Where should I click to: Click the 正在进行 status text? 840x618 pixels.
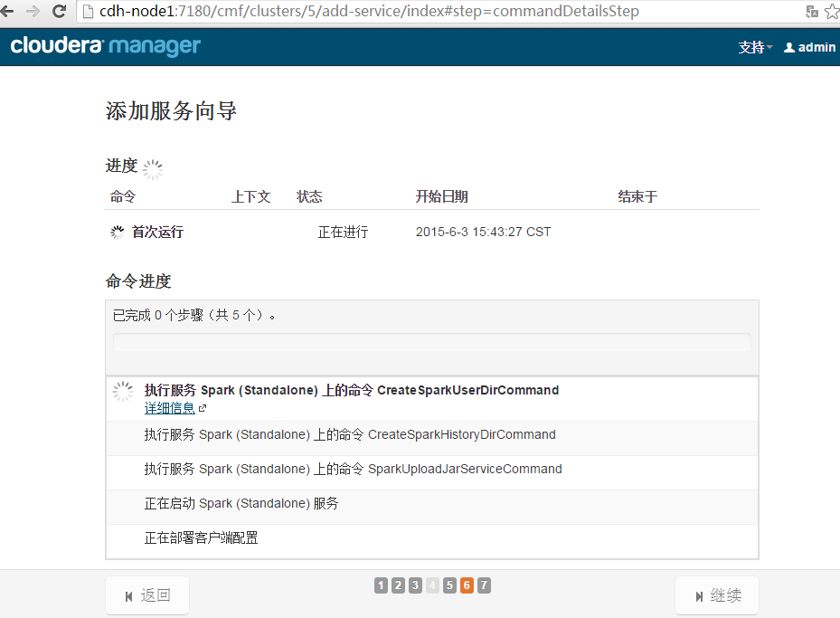click(x=343, y=232)
